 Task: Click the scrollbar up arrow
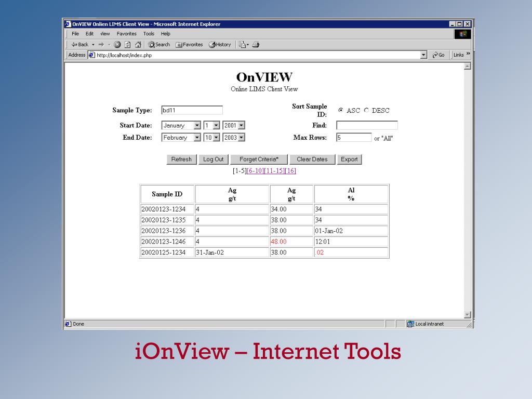click(468, 66)
